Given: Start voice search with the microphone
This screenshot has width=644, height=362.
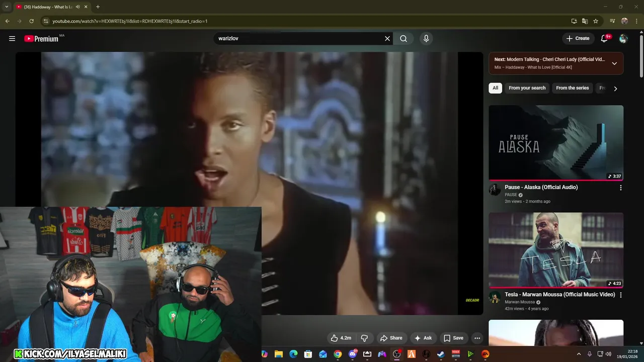Looking at the screenshot, I should pyautogui.click(x=426, y=38).
